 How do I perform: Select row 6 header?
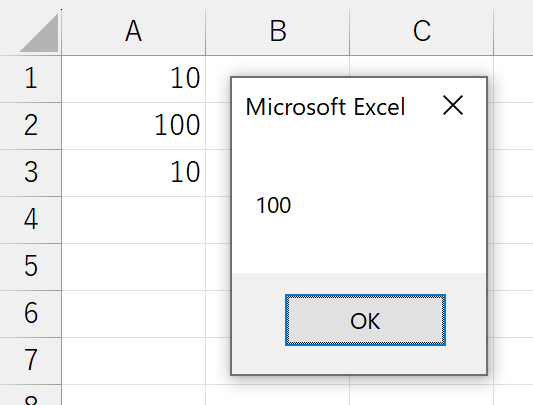click(x=31, y=314)
